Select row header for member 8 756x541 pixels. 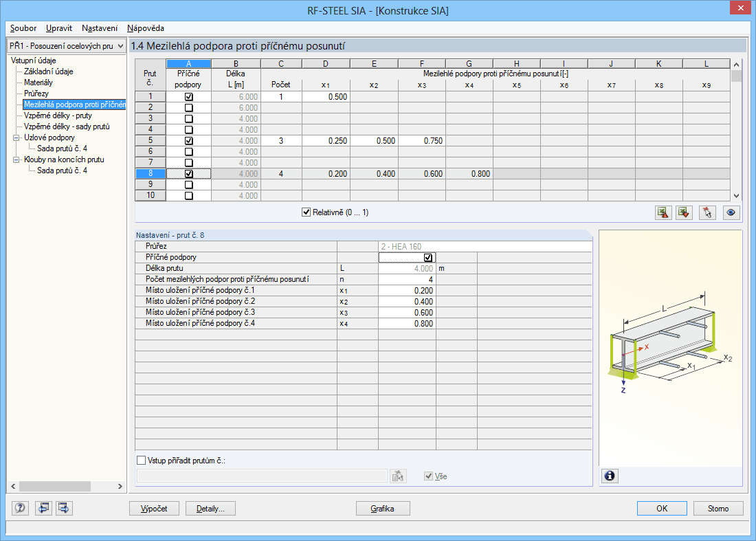click(151, 174)
